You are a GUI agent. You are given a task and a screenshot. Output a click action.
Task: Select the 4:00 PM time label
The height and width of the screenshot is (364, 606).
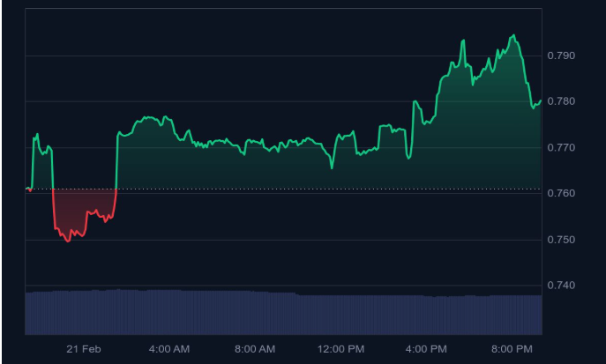click(426, 349)
